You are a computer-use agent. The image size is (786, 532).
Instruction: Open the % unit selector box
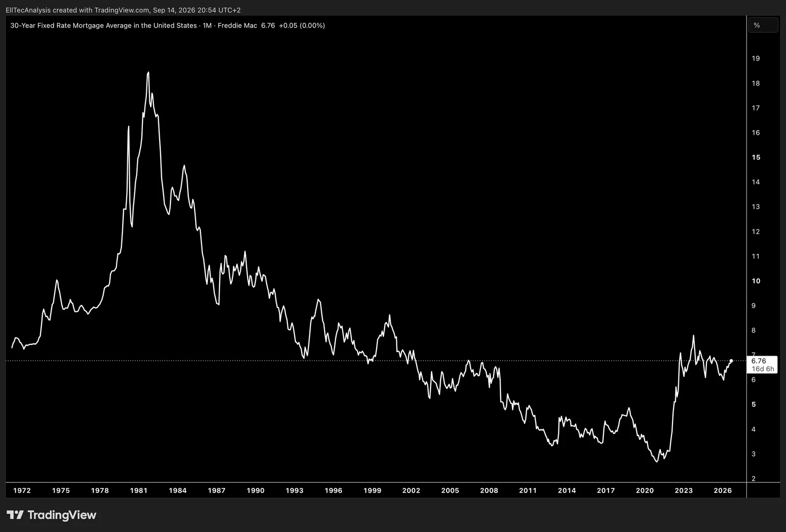pyautogui.click(x=763, y=25)
